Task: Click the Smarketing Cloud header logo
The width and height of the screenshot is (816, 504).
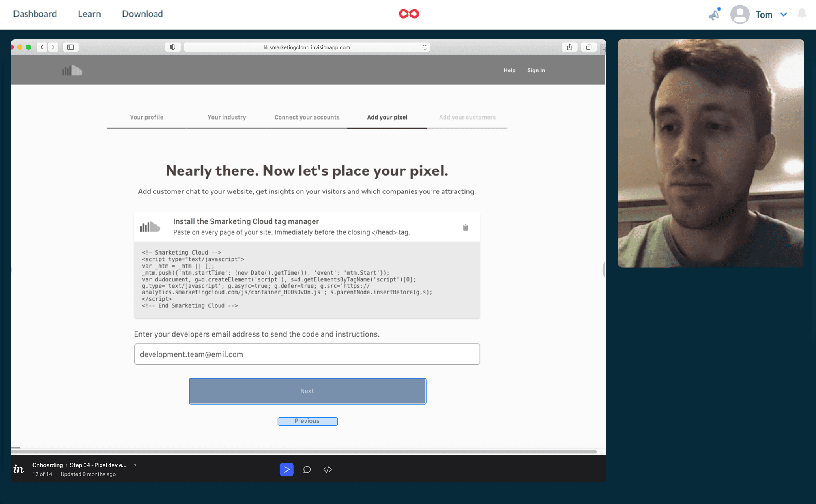Action: pyautogui.click(x=72, y=70)
